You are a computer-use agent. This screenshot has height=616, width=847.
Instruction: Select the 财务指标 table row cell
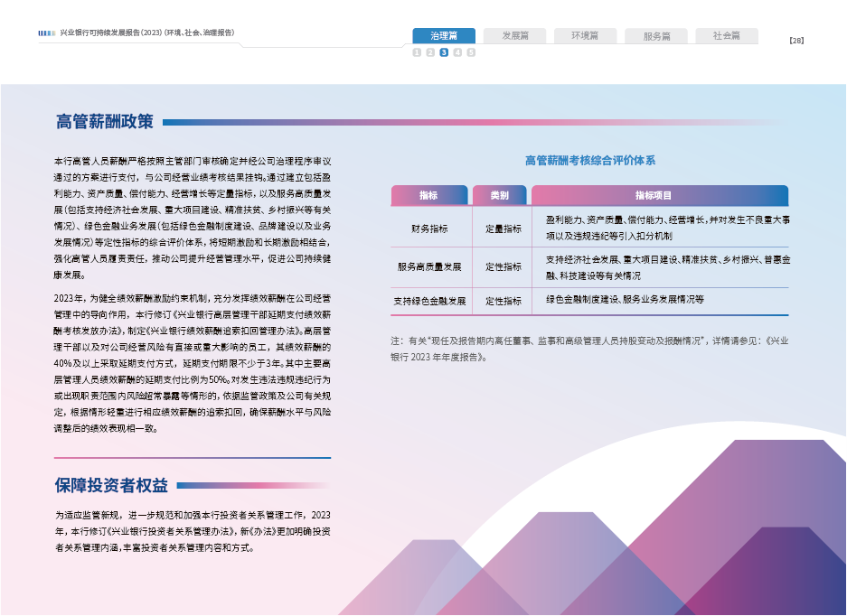(x=429, y=229)
